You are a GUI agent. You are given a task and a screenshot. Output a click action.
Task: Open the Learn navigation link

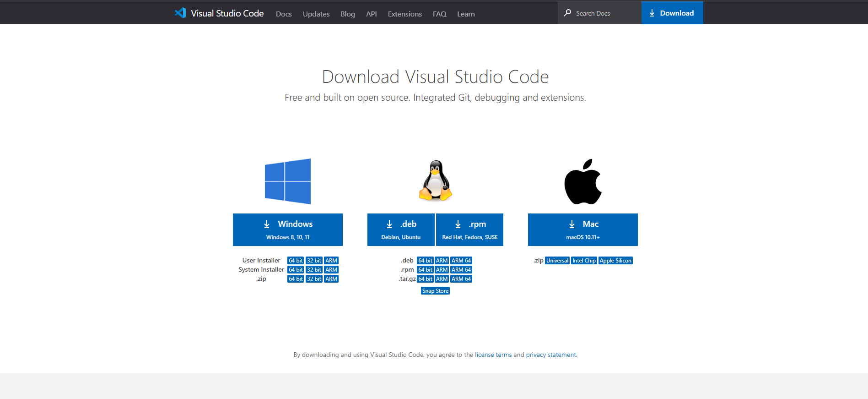pos(466,14)
